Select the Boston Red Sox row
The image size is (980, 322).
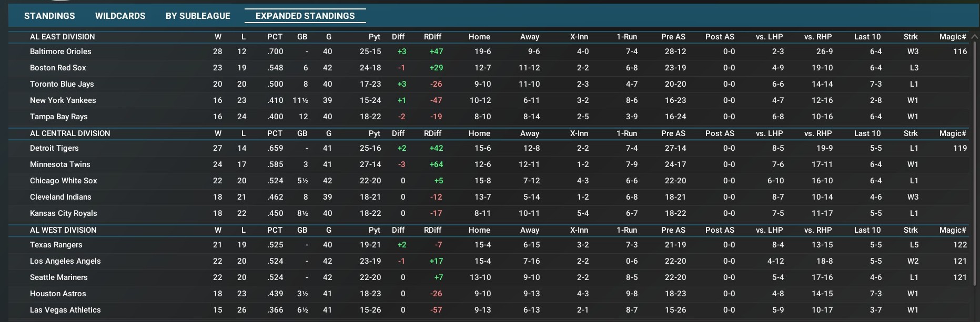[58, 68]
